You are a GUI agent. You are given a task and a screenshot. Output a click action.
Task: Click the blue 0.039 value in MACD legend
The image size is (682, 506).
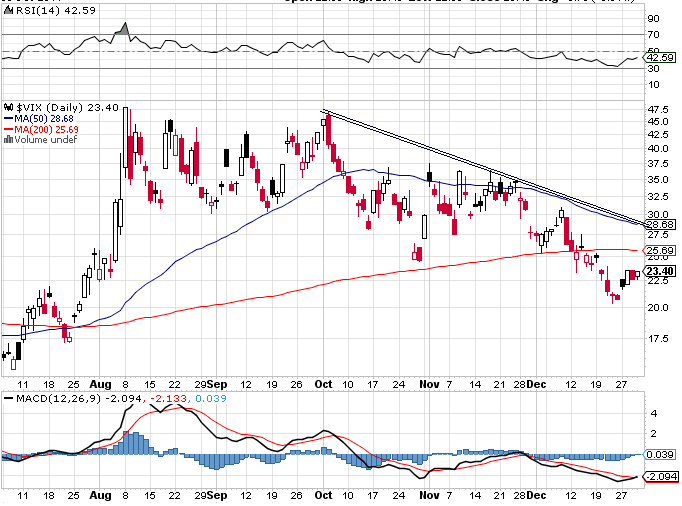(211, 399)
